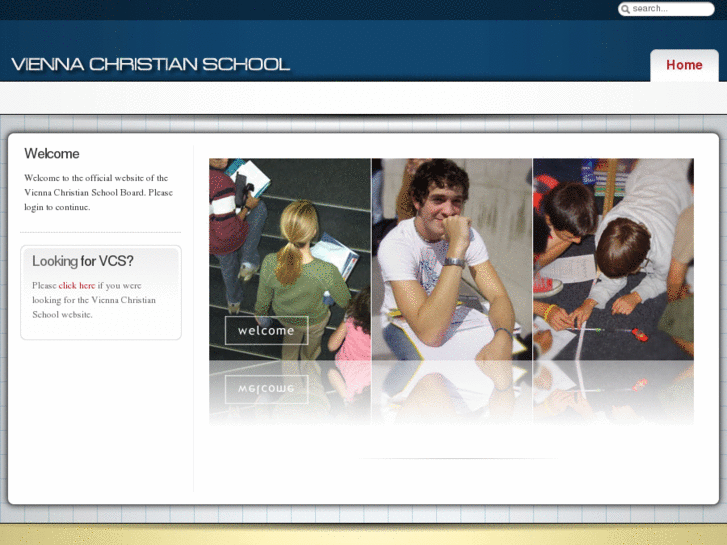Follow the red "click here" link

tap(77, 285)
